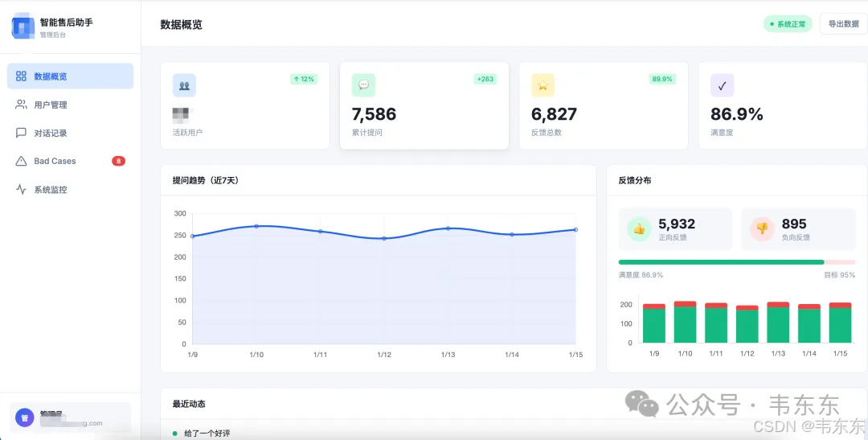
Task: Click the 1/10 bar in feedback chart
Action: pos(686,322)
